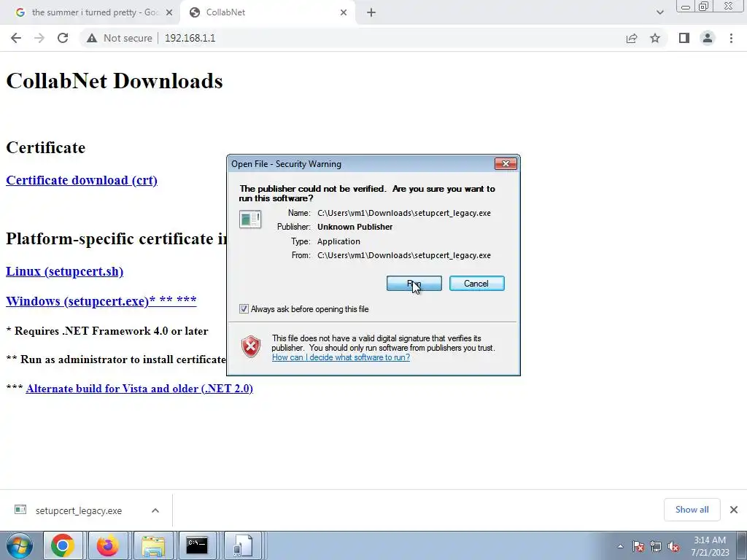
Task: Open the Windows (setupcert.exe) link
Action: 101,301
